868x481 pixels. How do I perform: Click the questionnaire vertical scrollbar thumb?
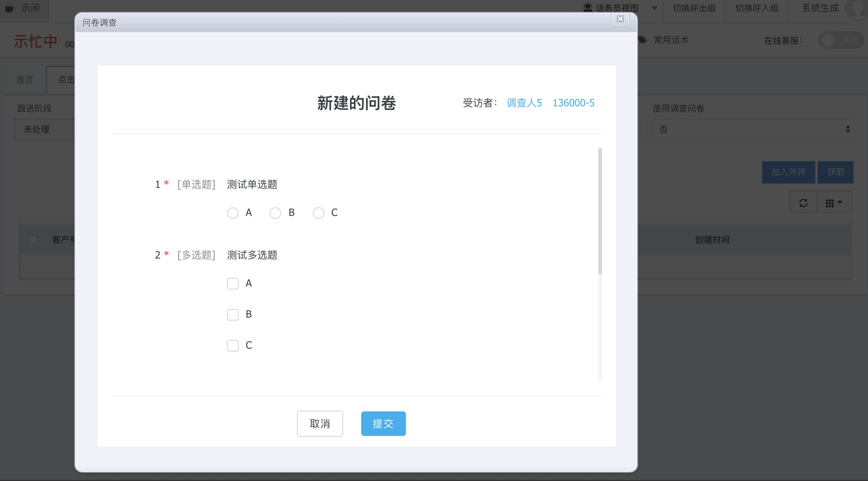pyautogui.click(x=600, y=211)
